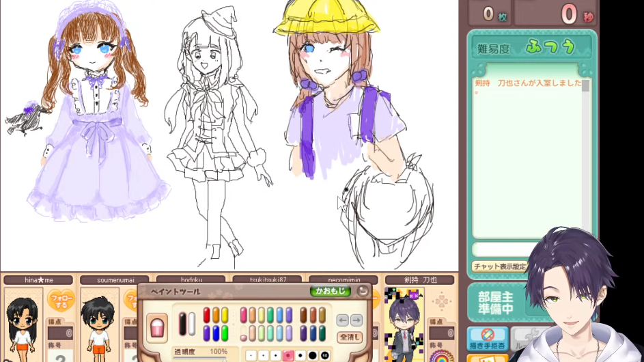Select the highlighted pink brush size

coord(288,355)
